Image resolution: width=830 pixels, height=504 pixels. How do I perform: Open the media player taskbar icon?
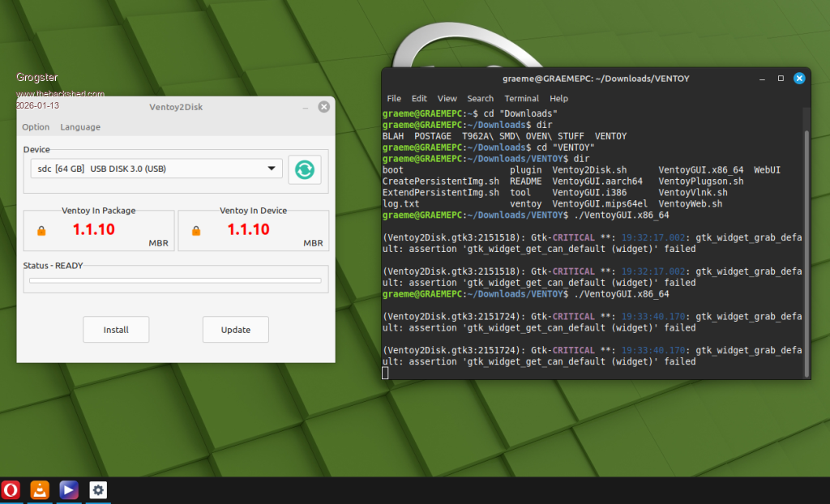[69, 489]
